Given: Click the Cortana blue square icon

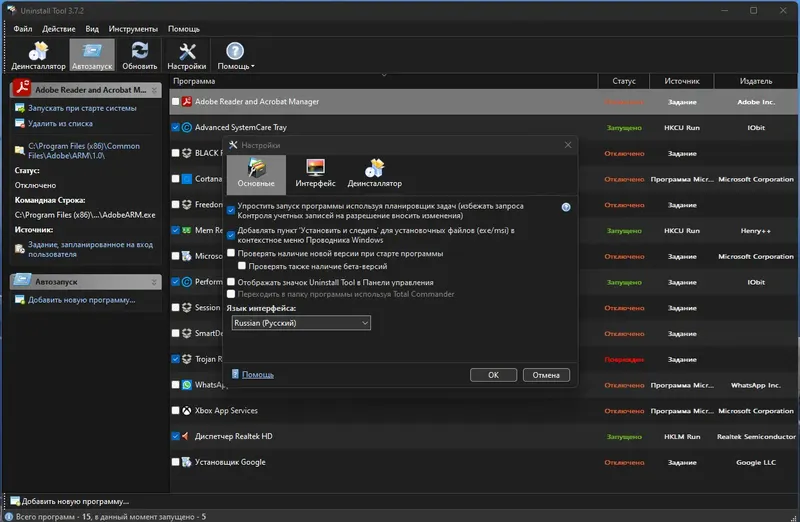Looking at the screenshot, I should pyautogui.click(x=187, y=179).
